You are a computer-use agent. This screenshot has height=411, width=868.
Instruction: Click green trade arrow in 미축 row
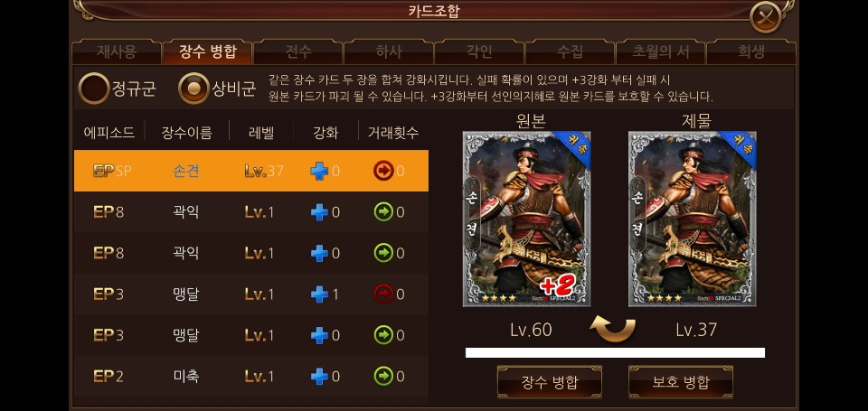pyautogui.click(x=383, y=376)
